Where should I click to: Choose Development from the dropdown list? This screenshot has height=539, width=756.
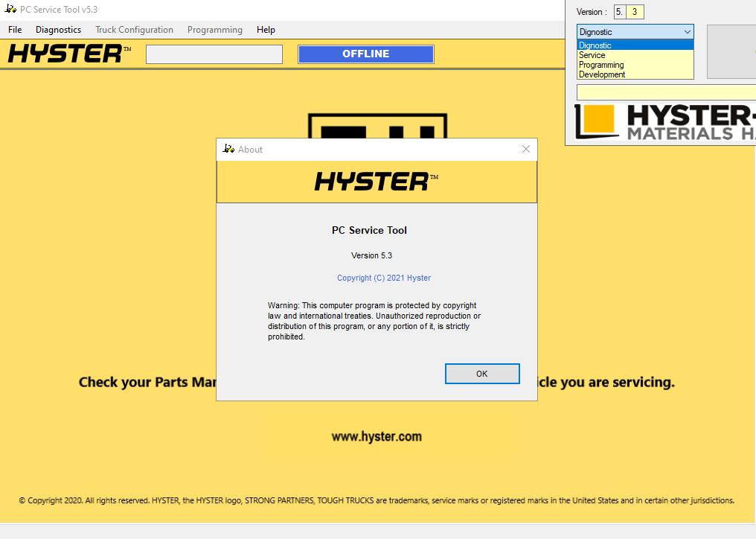point(602,74)
